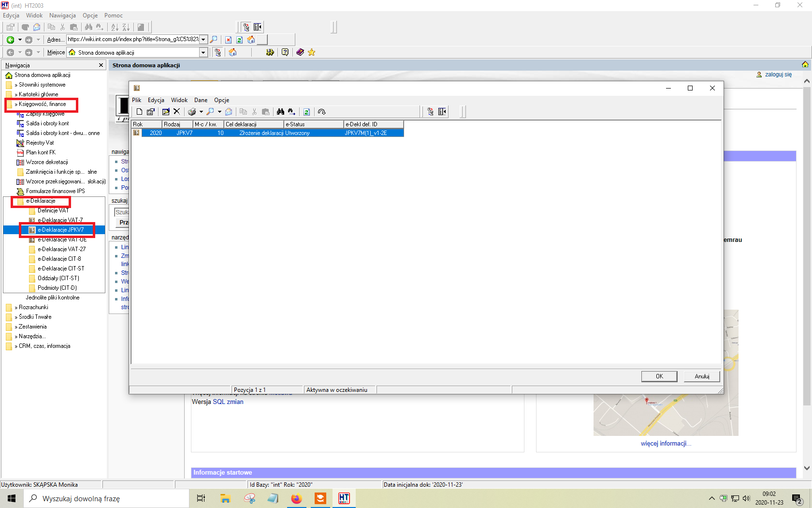Click the purple book icon

pyautogui.click(x=300, y=52)
